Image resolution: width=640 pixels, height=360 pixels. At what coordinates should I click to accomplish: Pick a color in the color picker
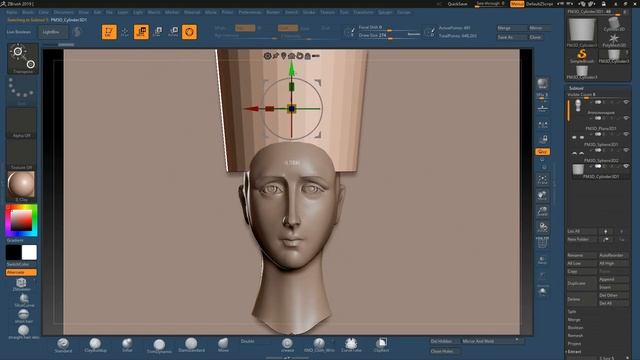21,220
